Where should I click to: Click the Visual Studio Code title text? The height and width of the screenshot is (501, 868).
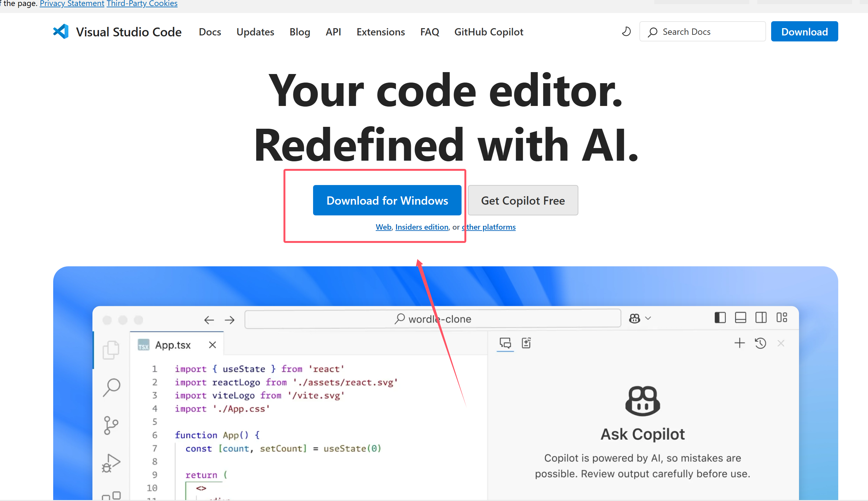coord(129,32)
